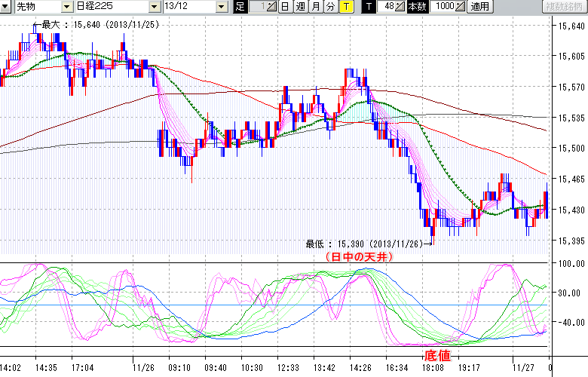
Task: Click the black 足 label icon
Action: [240, 7]
